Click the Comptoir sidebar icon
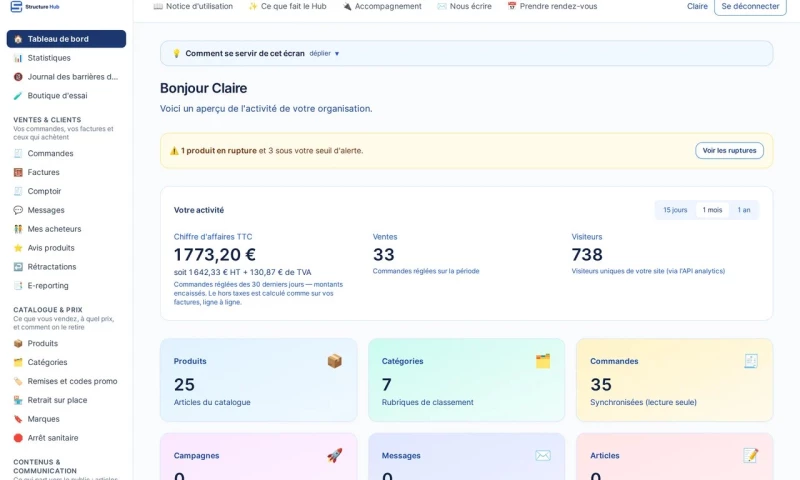 coord(18,191)
